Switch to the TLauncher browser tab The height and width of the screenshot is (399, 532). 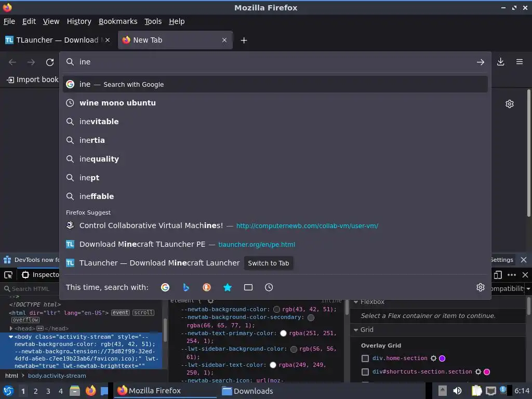tap(57, 40)
